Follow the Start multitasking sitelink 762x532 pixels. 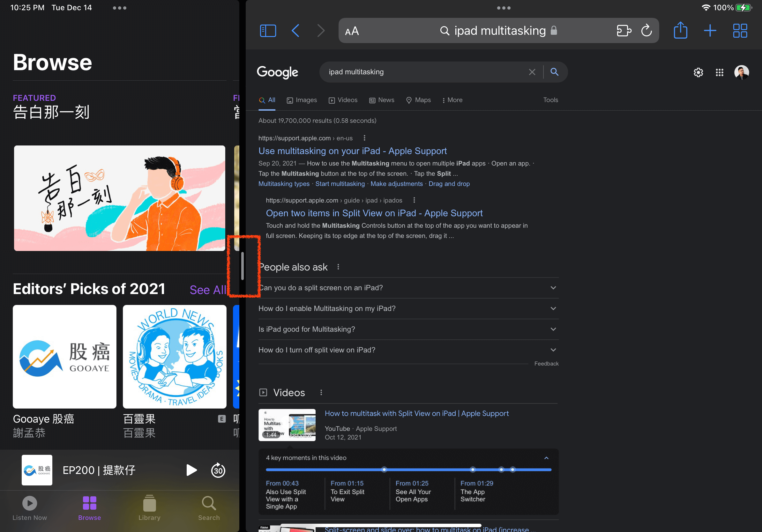pos(340,184)
